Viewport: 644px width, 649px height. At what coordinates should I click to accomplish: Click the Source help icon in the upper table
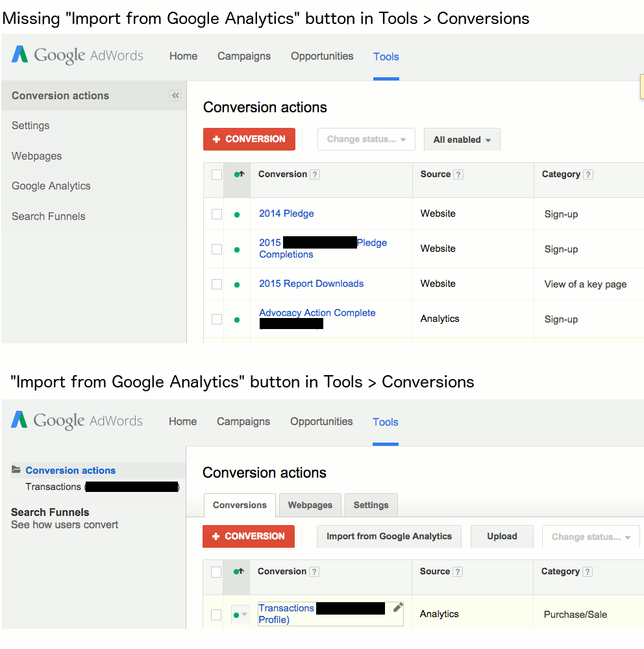[x=458, y=175]
